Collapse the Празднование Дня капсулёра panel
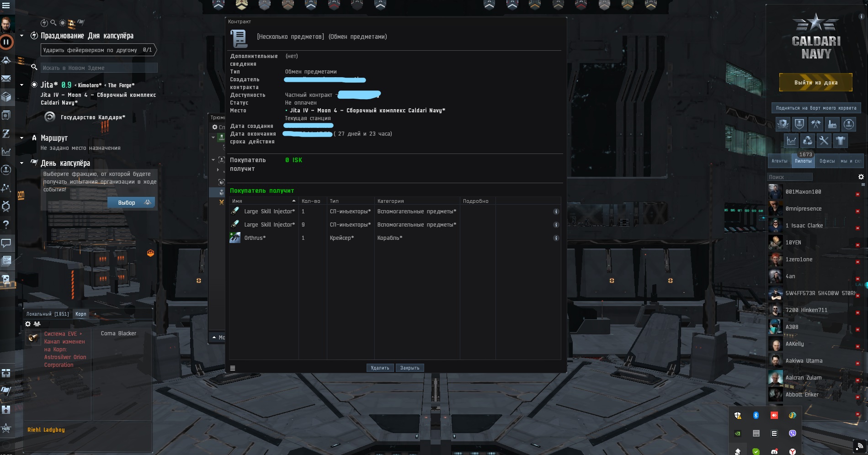868x455 pixels. 21,36
